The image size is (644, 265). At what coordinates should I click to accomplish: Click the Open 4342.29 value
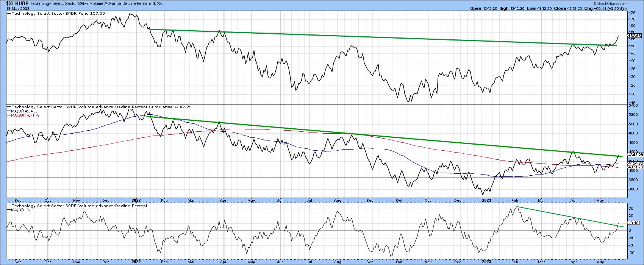(x=484, y=8)
